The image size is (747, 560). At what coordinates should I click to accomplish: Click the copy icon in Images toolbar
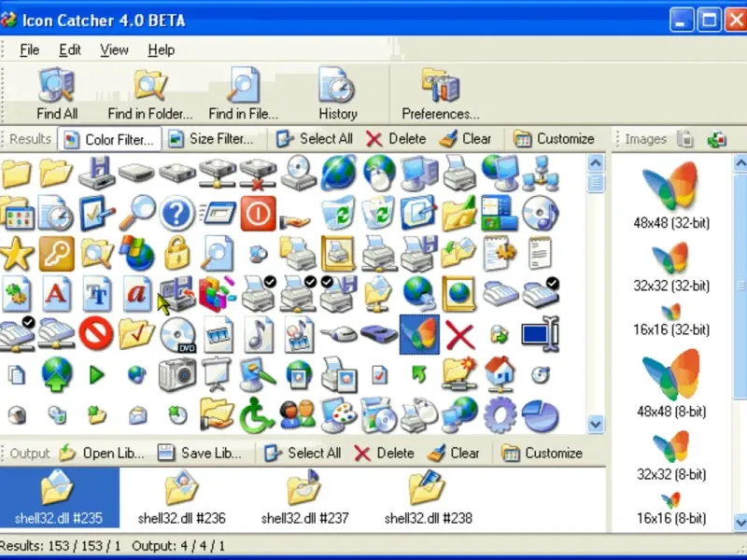pyautogui.click(x=685, y=139)
